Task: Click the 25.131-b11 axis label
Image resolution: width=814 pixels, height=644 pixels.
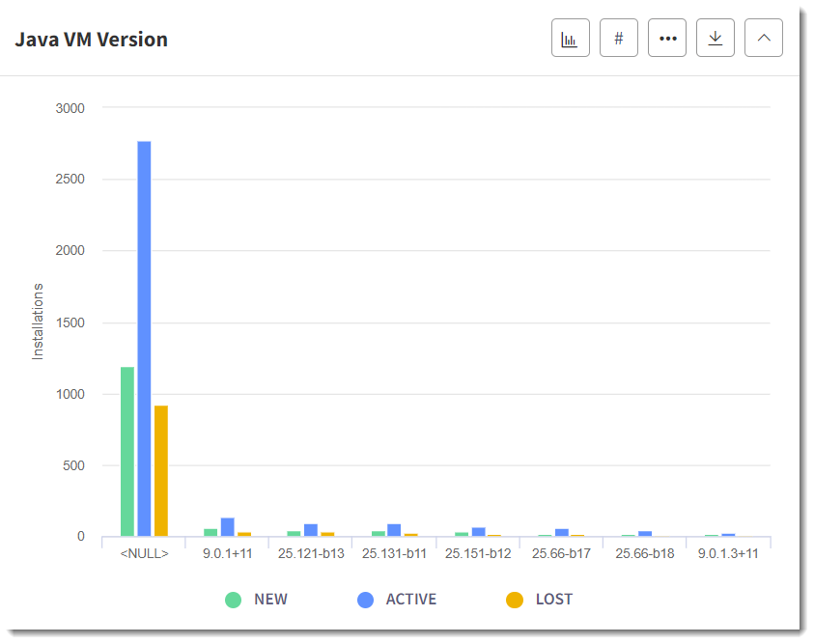Action: coord(394,553)
